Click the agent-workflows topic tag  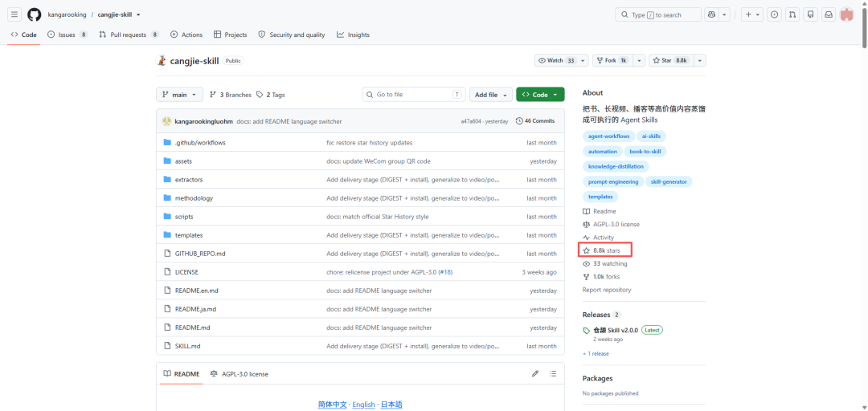coord(608,136)
